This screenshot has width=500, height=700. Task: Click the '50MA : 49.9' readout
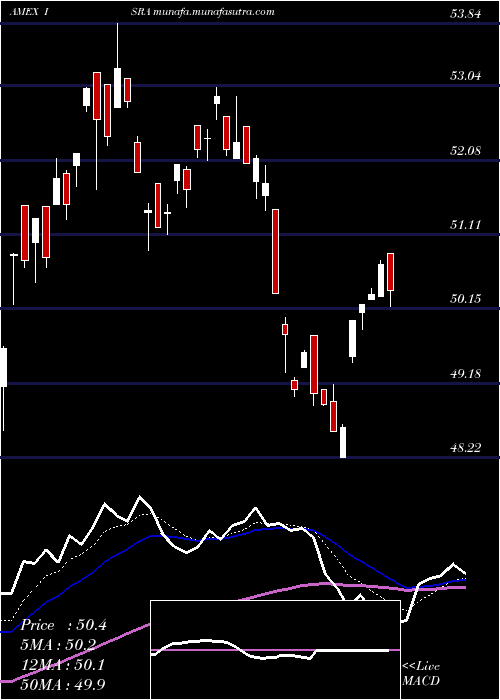(63, 685)
